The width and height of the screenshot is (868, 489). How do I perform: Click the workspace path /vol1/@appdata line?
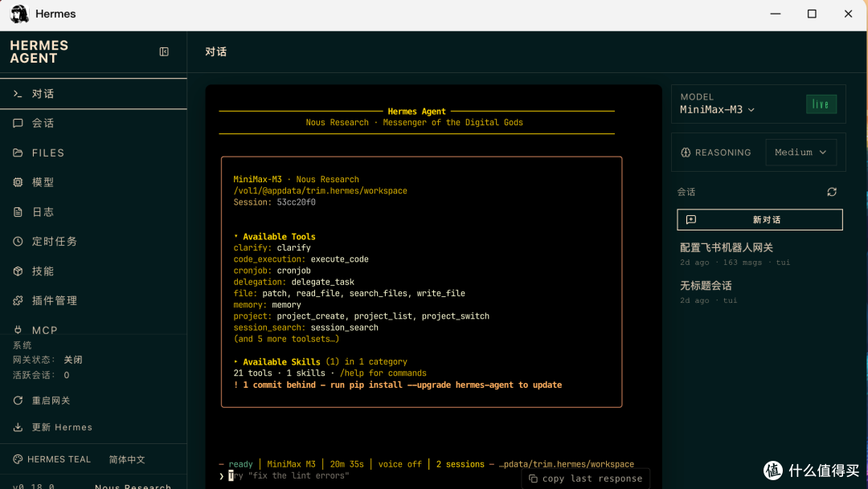pos(320,191)
